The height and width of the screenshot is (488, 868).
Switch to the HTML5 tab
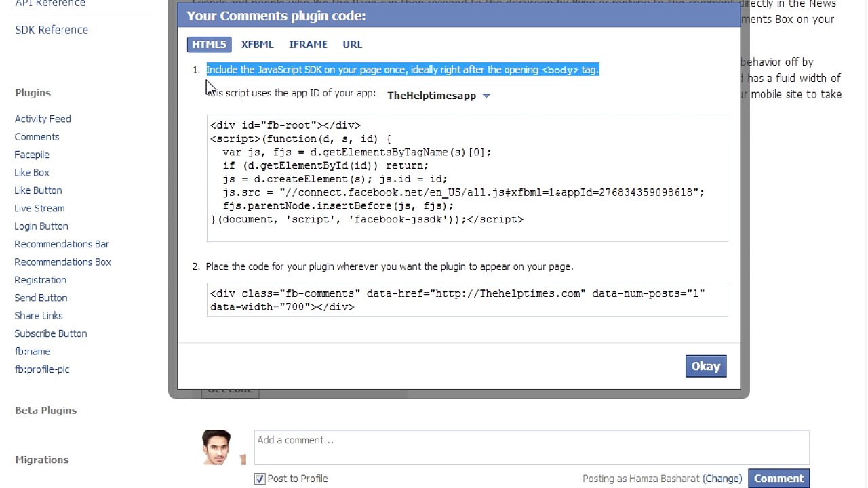209,45
